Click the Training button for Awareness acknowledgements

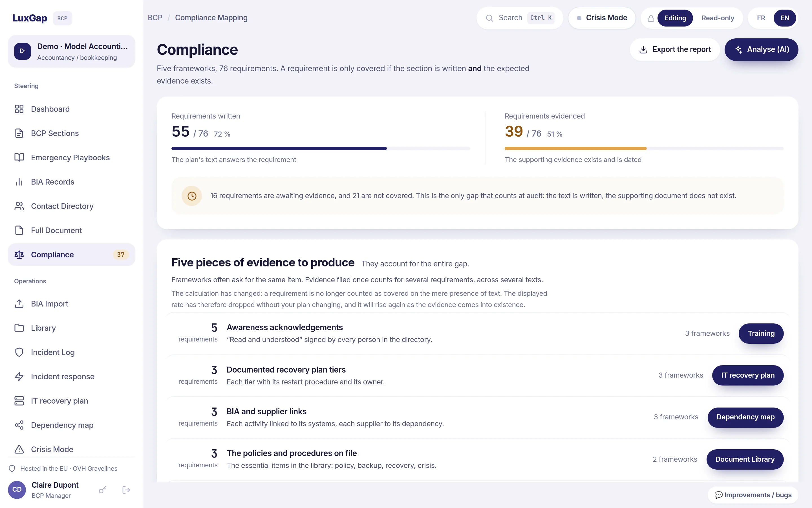pos(761,333)
